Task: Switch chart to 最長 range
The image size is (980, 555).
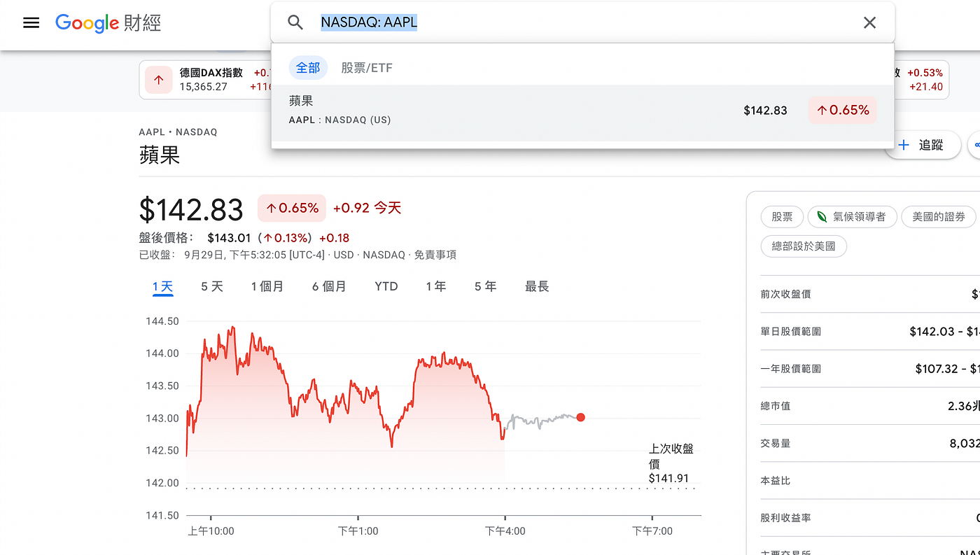Action: pos(537,286)
